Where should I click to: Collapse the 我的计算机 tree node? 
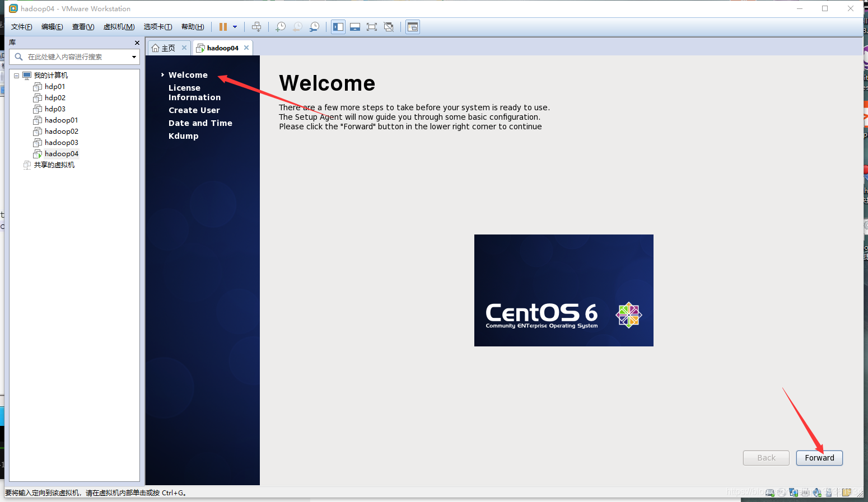[17, 76]
